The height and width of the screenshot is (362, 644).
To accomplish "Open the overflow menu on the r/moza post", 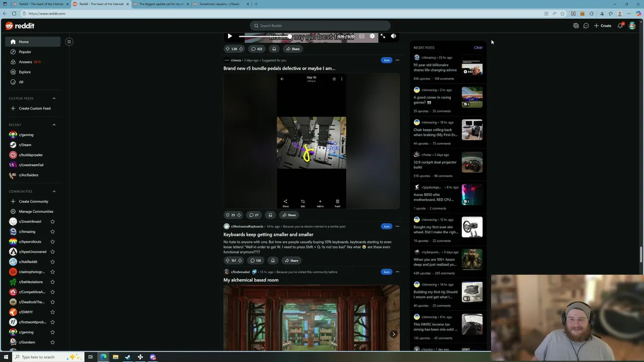I will point(397,60).
